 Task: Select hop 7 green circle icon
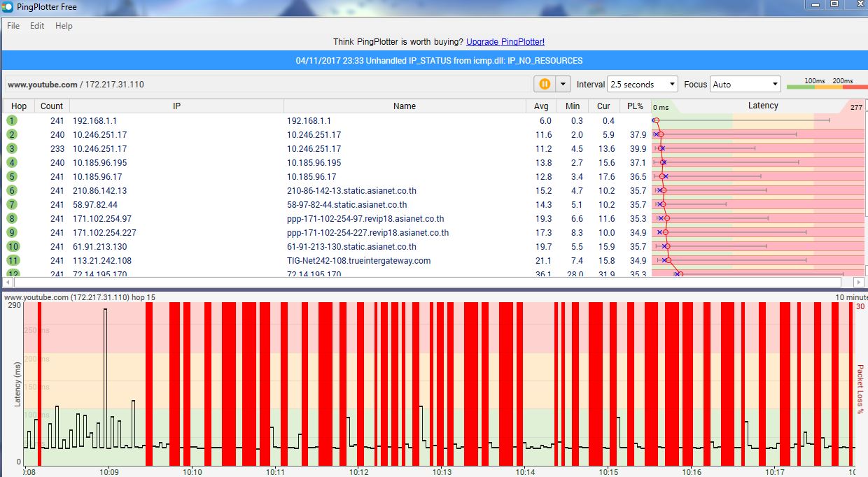click(12, 204)
